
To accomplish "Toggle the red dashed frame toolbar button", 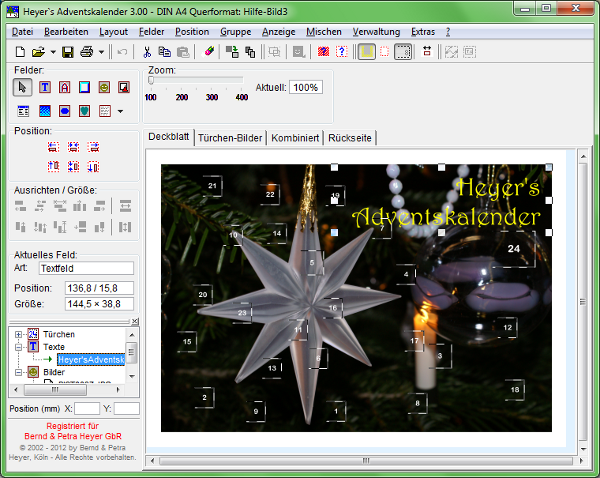I will (x=385, y=51).
